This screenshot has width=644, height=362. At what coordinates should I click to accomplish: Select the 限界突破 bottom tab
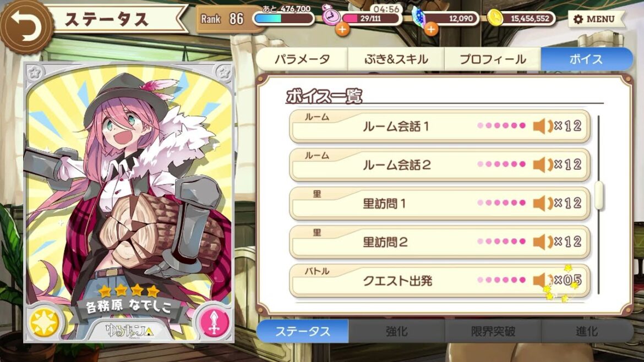(493, 331)
